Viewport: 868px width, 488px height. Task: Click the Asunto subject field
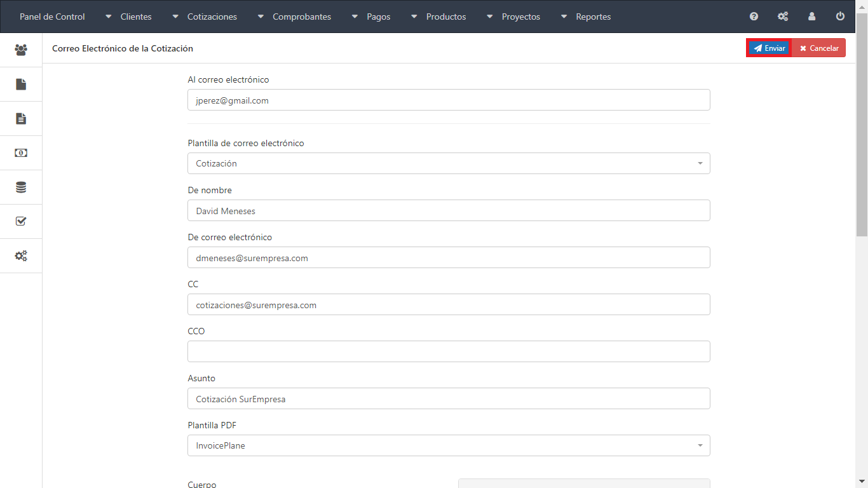click(449, 398)
